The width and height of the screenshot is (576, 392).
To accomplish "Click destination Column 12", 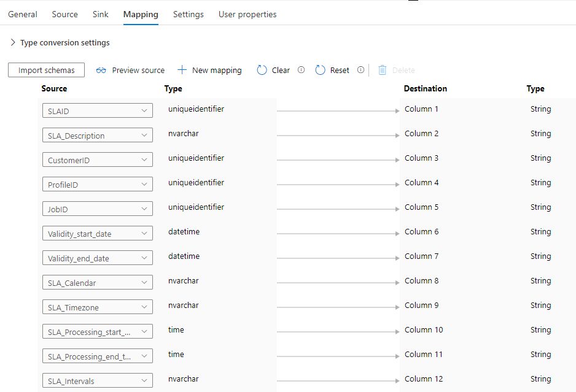I will 424,379.
